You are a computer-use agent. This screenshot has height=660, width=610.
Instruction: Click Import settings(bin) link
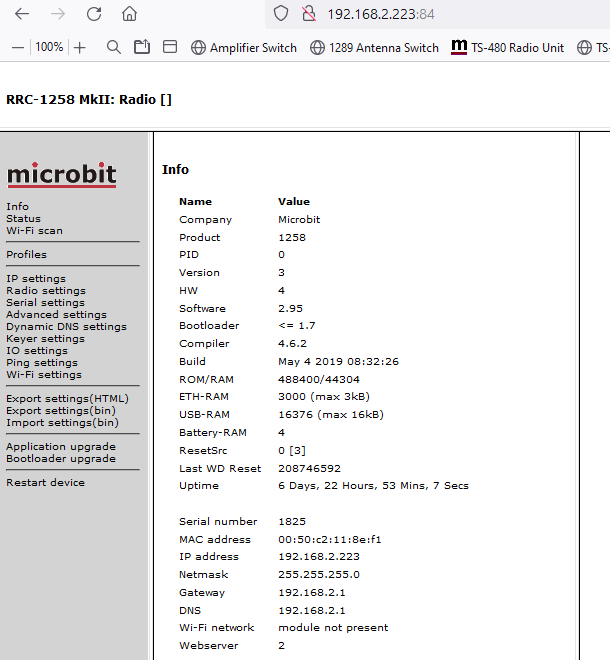tap(62, 423)
